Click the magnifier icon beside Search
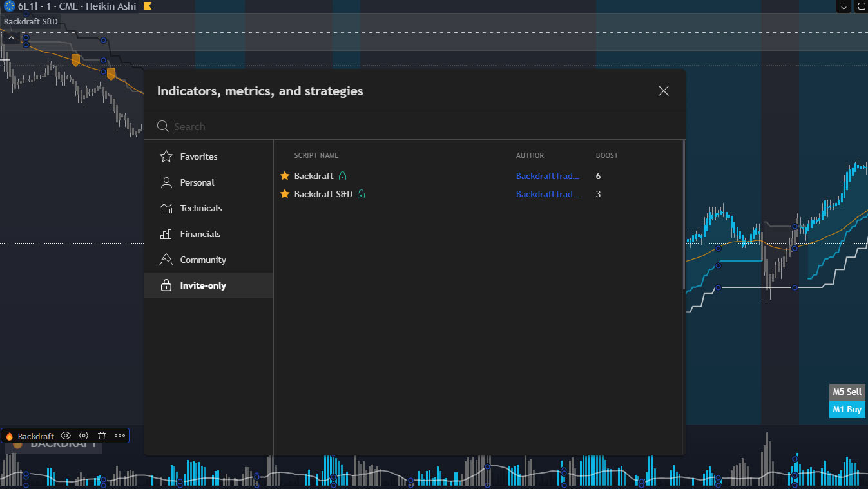 point(163,126)
